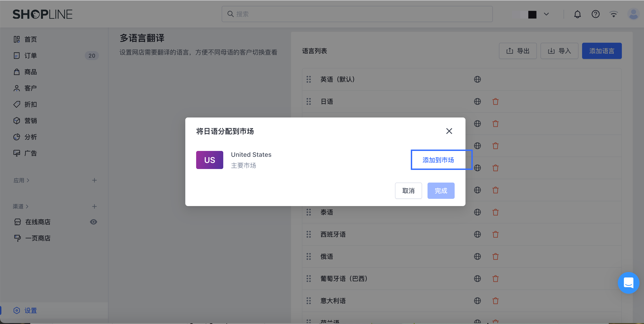Open the Orders menu item

click(x=31, y=56)
